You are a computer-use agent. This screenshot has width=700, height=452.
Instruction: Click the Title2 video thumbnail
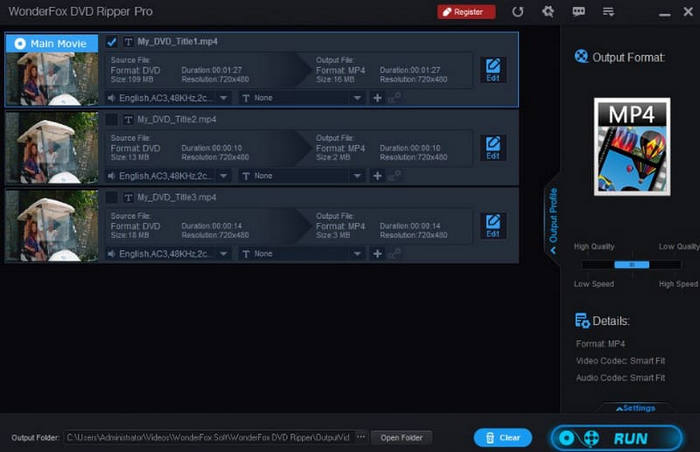pyautogui.click(x=52, y=148)
